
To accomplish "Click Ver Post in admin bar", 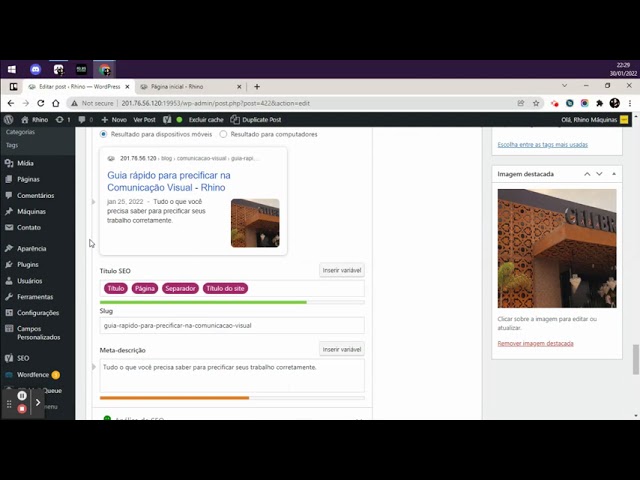I will tap(144, 120).
